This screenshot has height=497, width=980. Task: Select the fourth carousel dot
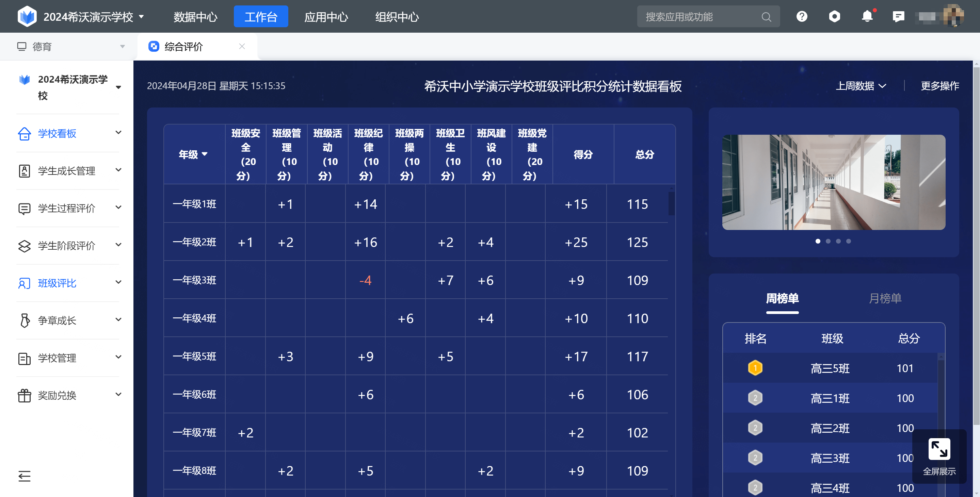[848, 241]
